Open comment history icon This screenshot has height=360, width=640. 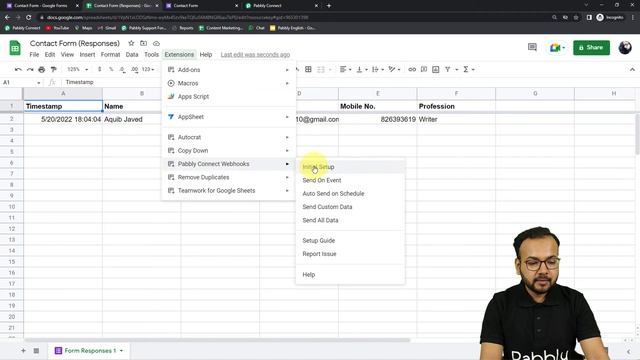(x=532, y=47)
